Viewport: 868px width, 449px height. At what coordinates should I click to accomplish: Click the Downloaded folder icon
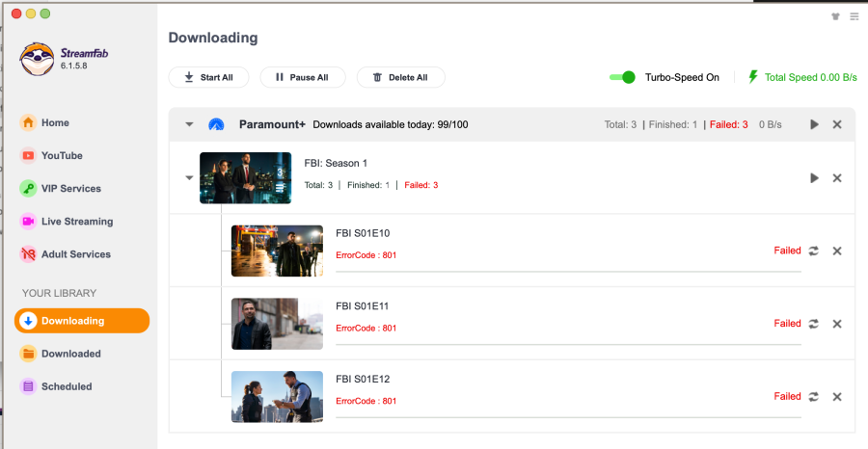pos(28,354)
